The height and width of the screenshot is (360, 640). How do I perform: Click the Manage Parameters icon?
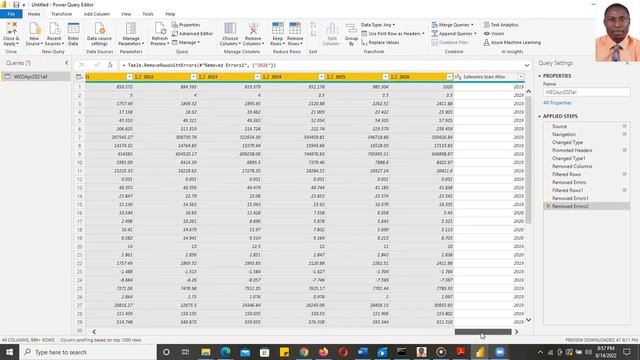tap(131, 33)
